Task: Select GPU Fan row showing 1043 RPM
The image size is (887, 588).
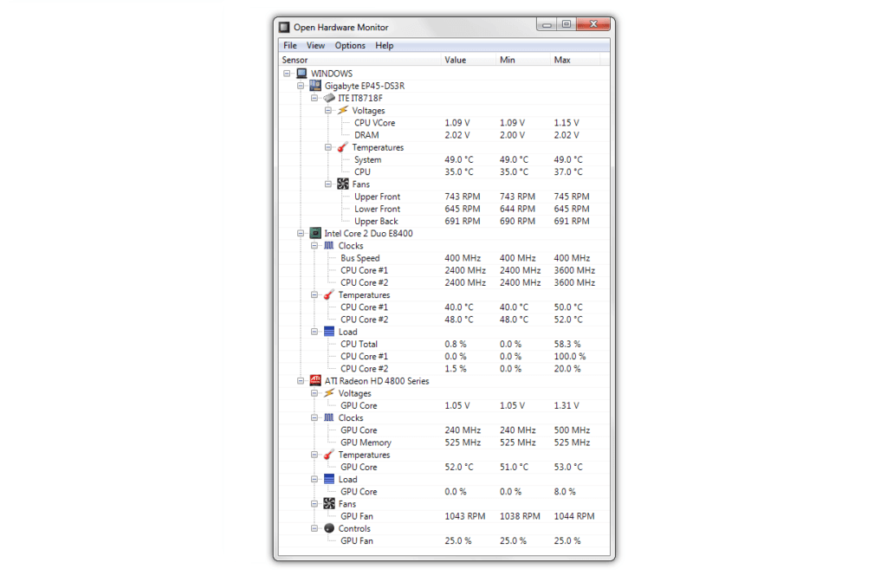Action: click(444, 516)
